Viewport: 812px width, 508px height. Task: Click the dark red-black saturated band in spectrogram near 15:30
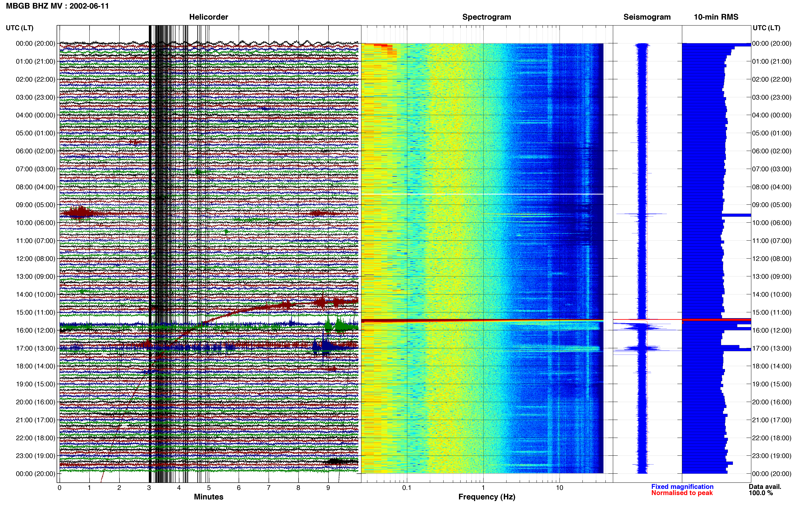point(482,321)
